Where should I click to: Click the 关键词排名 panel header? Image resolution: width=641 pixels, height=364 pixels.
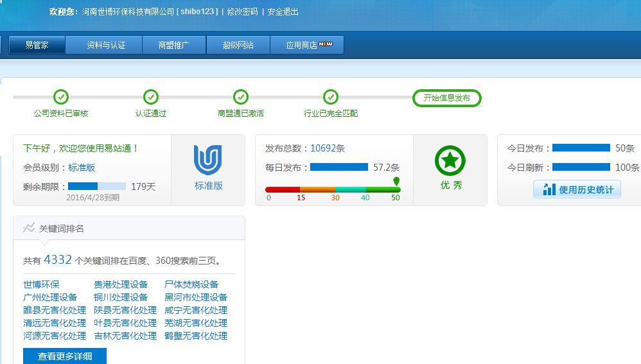pyautogui.click(x=129, y=228)
